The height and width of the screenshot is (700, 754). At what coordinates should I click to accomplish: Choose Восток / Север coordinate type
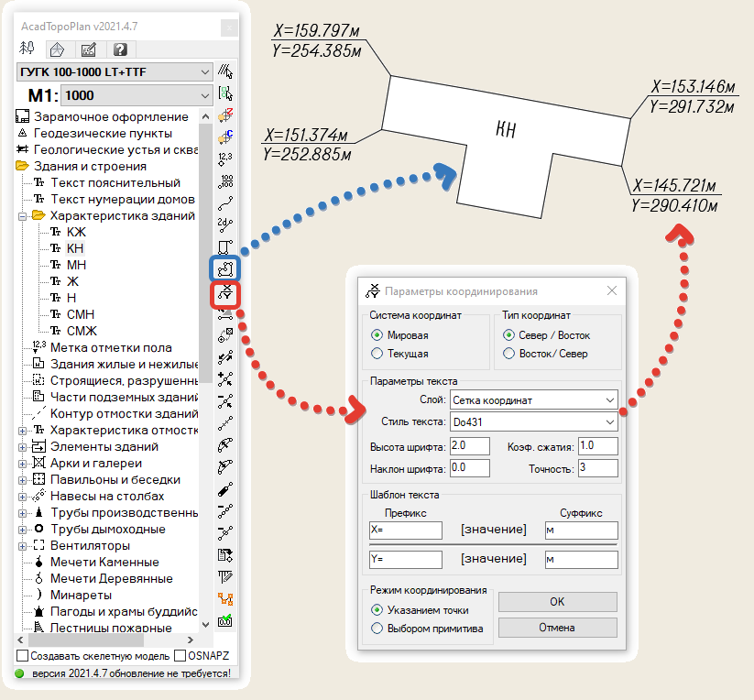[509, 354]
